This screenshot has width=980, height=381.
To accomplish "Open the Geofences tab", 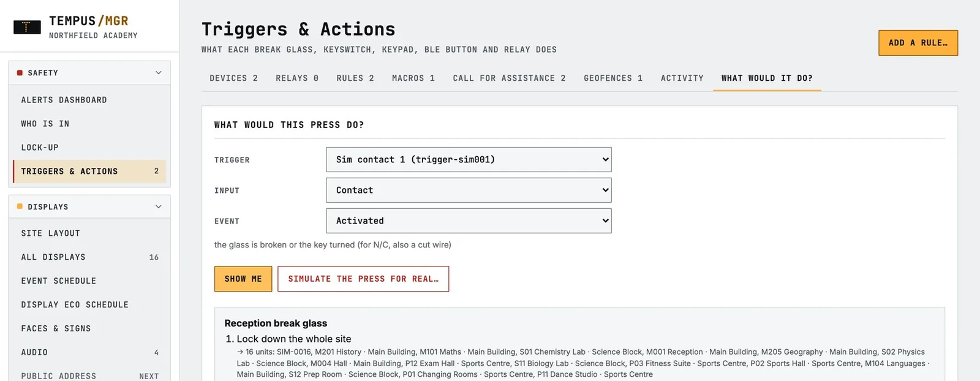I will 613,78.
